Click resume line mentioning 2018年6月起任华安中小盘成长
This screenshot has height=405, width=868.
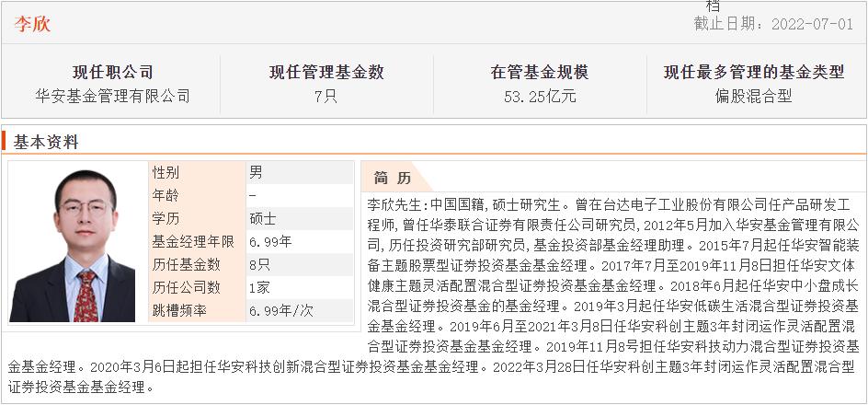pos(612,285)
